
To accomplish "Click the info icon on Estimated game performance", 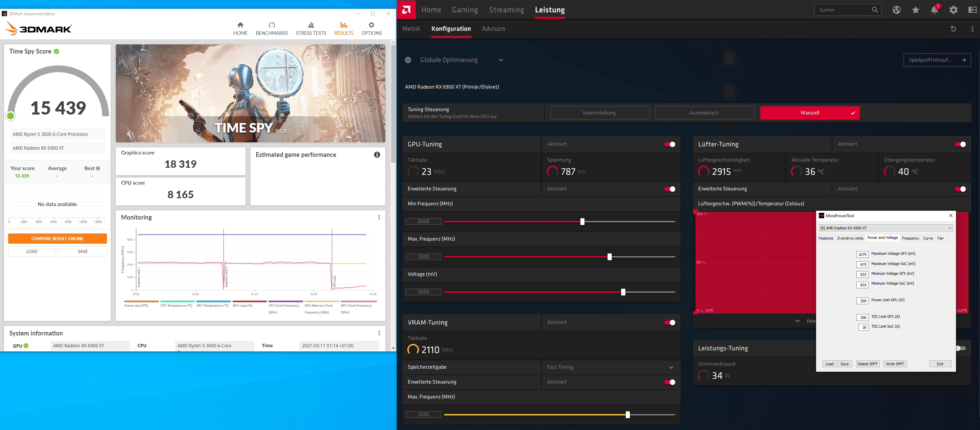I will 377,155.
